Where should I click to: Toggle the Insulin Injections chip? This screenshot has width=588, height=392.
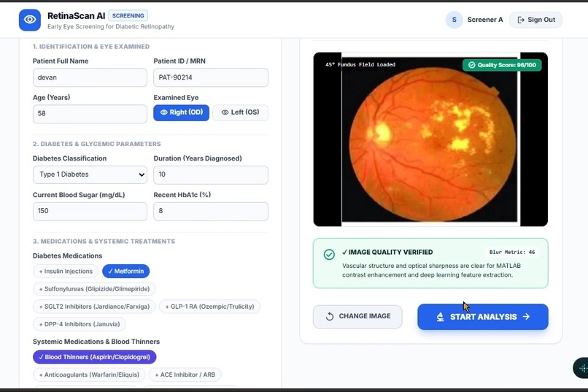pyautogui.click(x=66, y=272)
